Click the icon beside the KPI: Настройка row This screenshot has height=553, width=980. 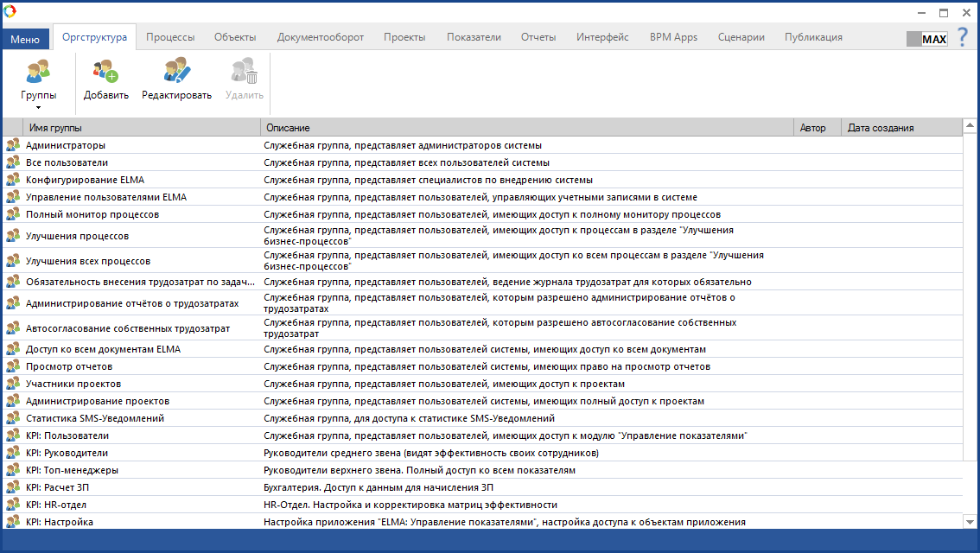point(13,522)
